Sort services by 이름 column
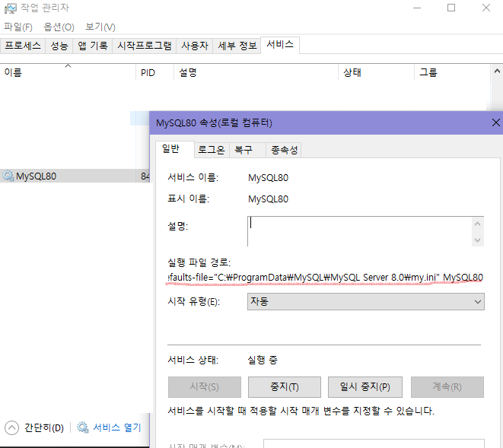This screenshot has height=448, width=503. (x=68, y=72)
